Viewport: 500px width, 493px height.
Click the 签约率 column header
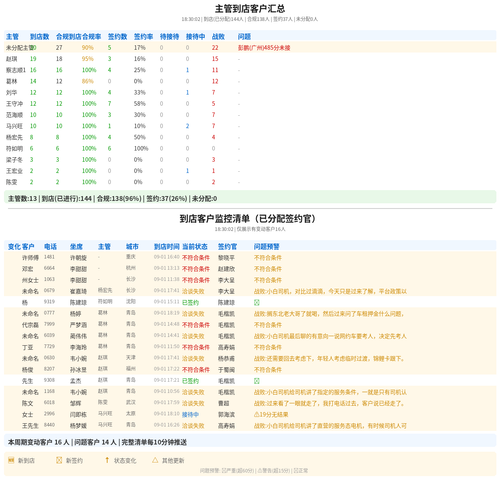[143, 37]
